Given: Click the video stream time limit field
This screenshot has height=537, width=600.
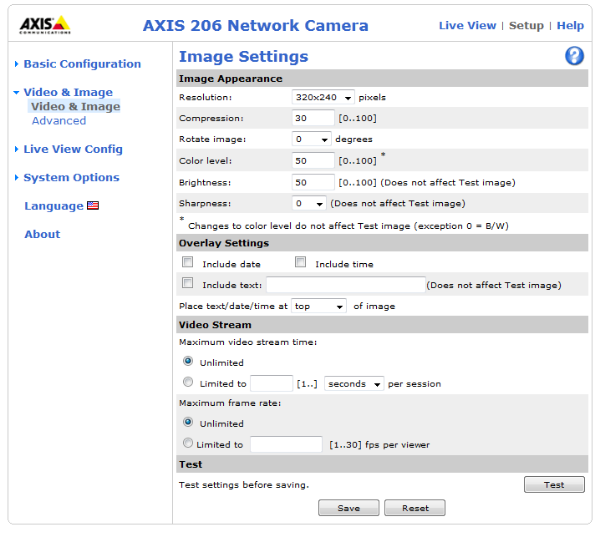Looking at the screenshot, I should [x=272, y=384].
